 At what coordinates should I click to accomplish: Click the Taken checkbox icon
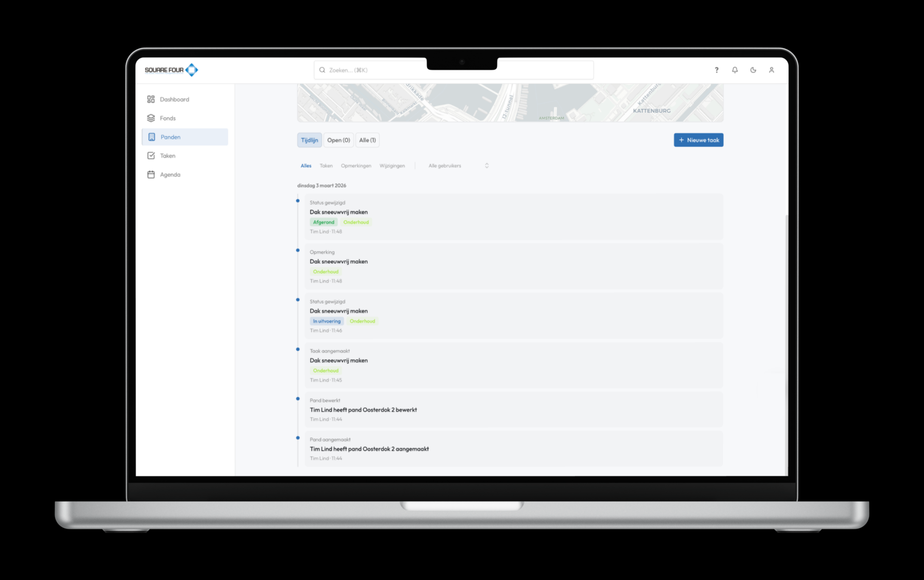(151, 156)
